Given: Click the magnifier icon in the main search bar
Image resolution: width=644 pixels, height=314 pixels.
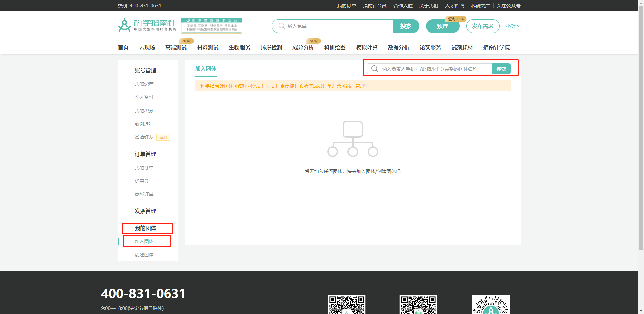Looking at the screenshot, I should (281, 26).
